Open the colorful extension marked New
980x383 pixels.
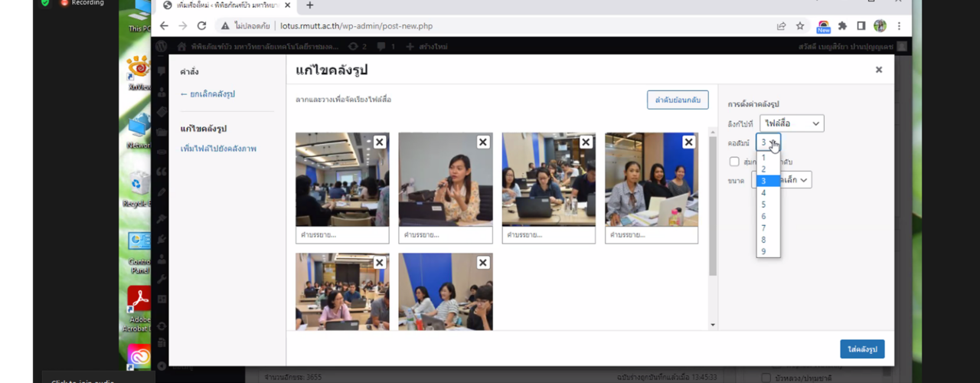(824, 27)
